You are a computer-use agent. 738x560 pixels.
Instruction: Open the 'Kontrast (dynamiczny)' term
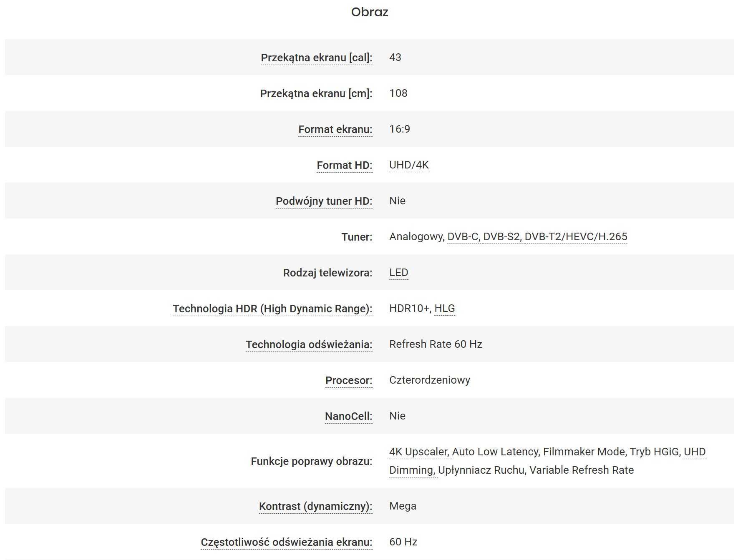315,506
